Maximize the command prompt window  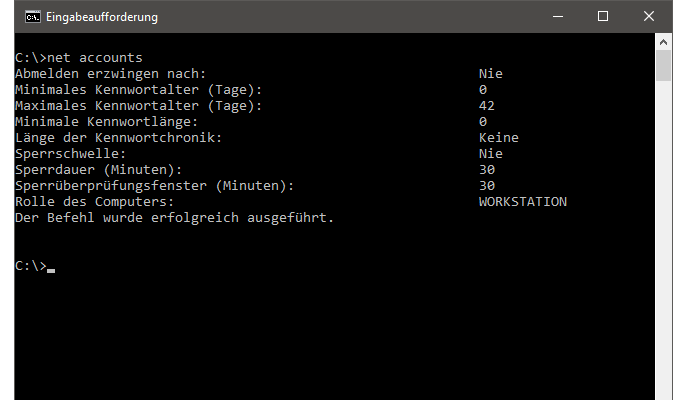click(x=603, y=17)
